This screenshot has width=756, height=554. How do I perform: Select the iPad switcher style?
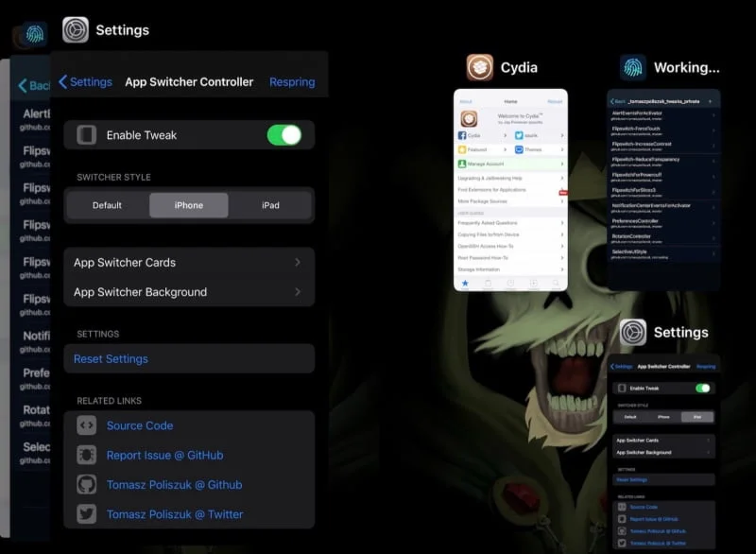click(270, 205)
